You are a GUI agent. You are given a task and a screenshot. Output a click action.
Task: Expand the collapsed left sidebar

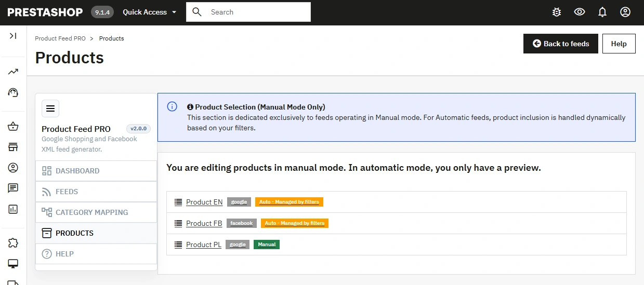pyautogui.click(x=13, y=36)
